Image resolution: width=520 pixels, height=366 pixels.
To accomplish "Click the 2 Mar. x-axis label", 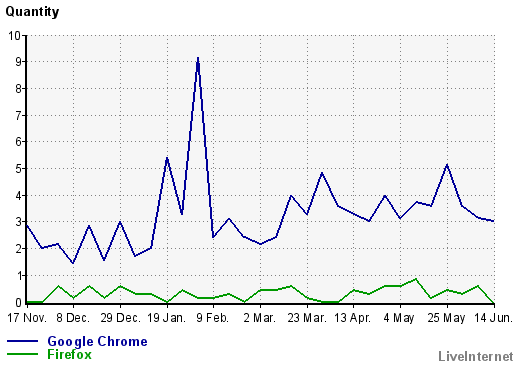I will (260, 318).
